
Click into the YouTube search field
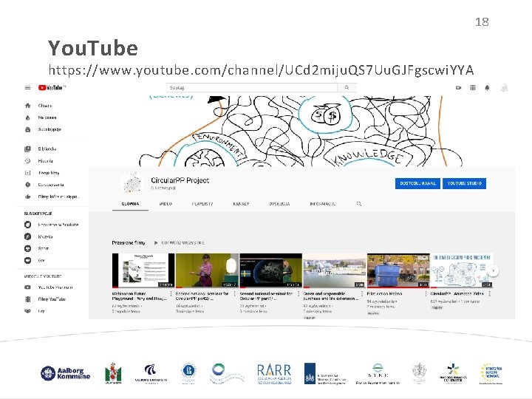click(x=252, y=87)
